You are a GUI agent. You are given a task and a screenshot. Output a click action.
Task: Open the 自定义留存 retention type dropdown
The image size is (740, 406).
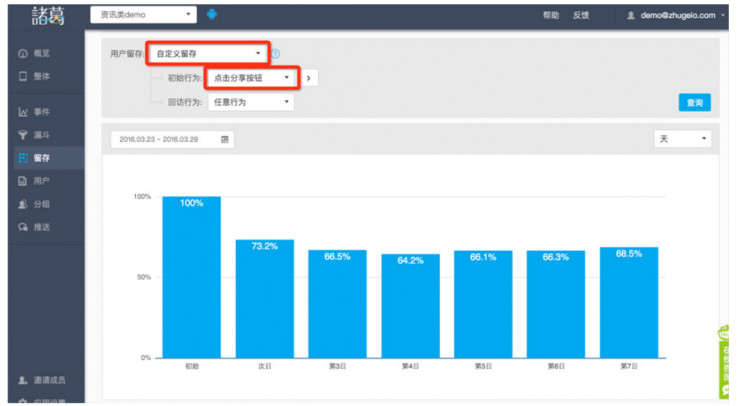(208, 53)
